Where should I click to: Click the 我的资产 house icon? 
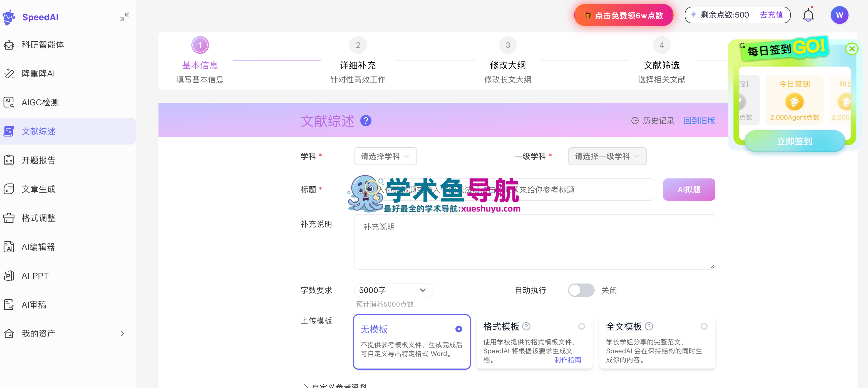(9, 334)
